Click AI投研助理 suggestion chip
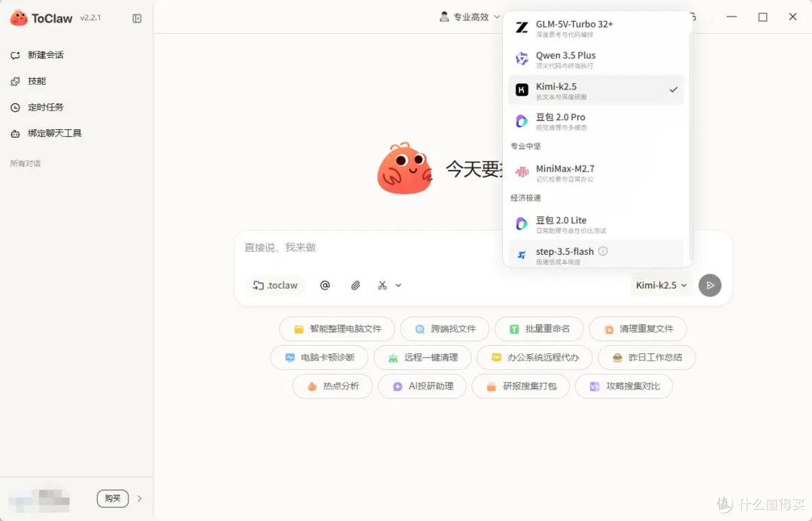812x521 pixels. click(422, 386)
